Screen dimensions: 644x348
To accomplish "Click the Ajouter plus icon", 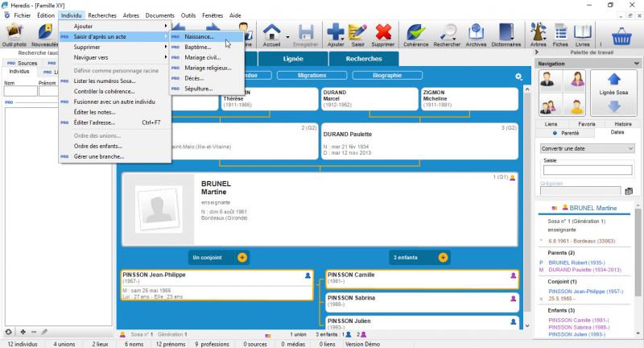I will (336, 35).
